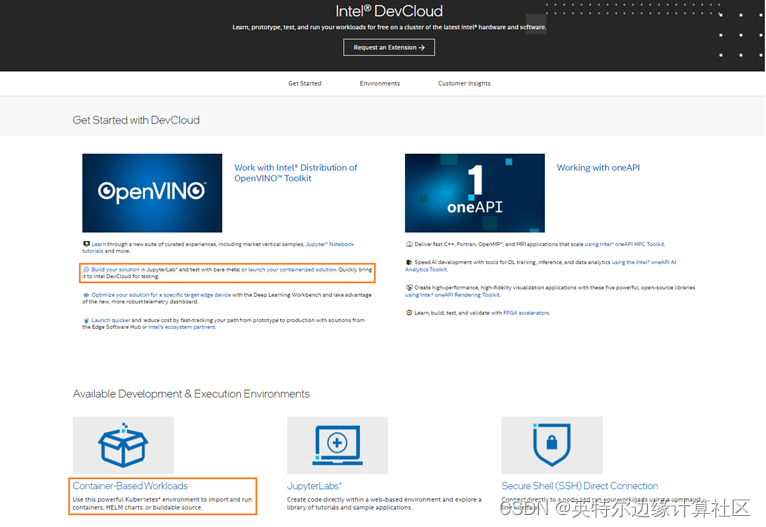Switch to the Environments tab
This screenshot has width=766, height=527.
click(380, 84)
